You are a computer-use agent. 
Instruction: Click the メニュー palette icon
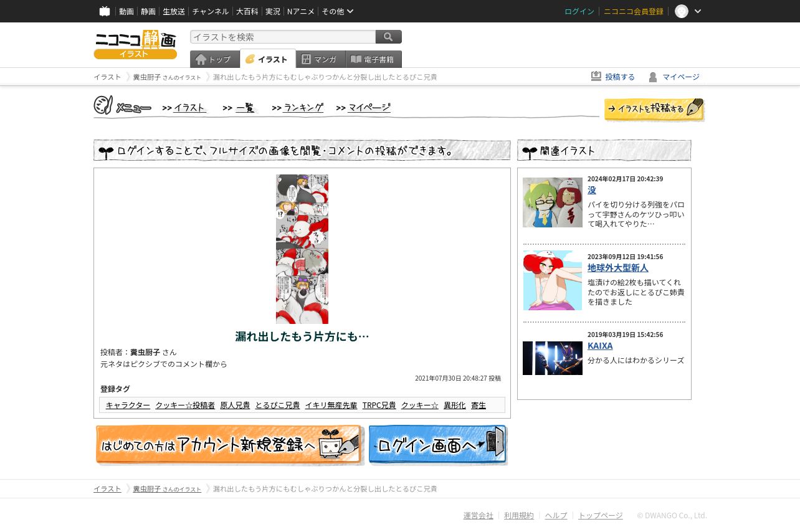pos(103,105)
